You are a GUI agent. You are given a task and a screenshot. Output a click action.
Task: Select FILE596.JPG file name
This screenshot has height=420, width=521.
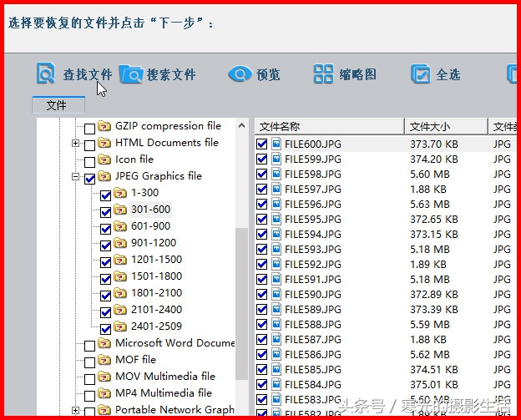312,204
